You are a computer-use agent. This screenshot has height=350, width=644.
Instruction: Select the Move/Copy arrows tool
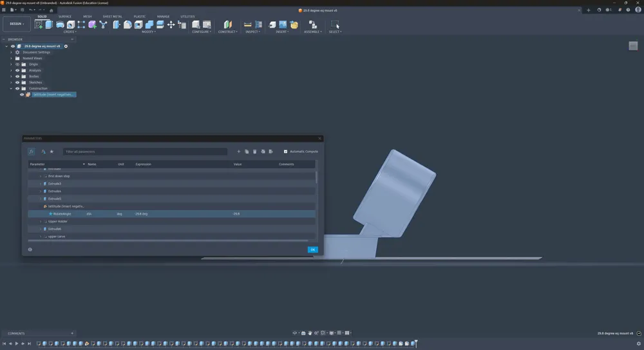tap(171, 24)
